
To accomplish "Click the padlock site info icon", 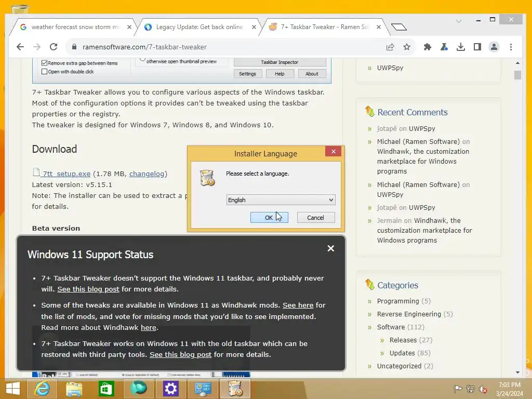I will (74, 47).
